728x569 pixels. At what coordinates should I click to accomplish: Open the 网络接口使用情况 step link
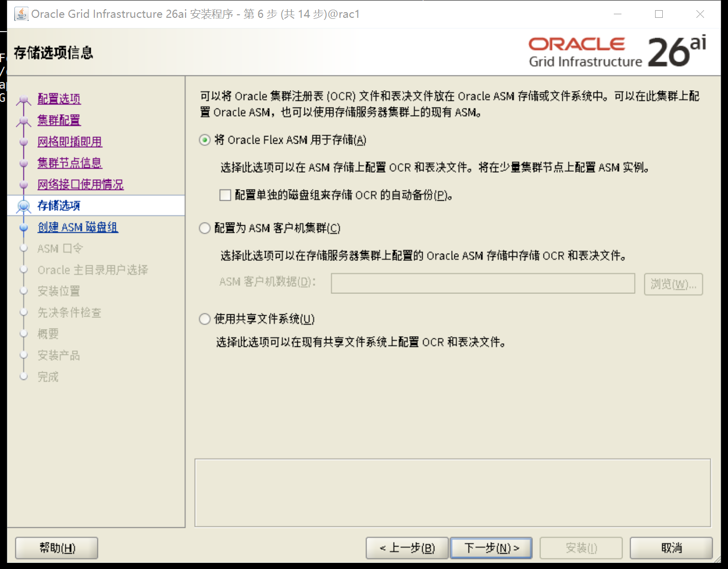point(81,184)
